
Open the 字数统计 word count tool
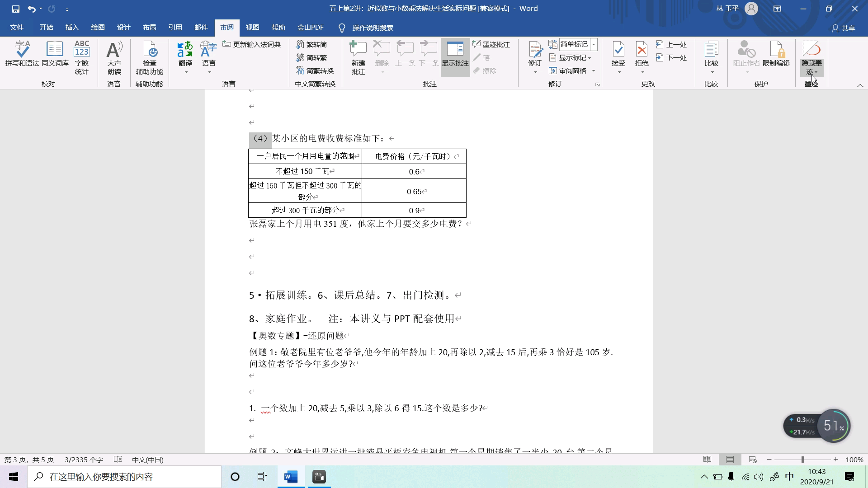tap(82, 55)
